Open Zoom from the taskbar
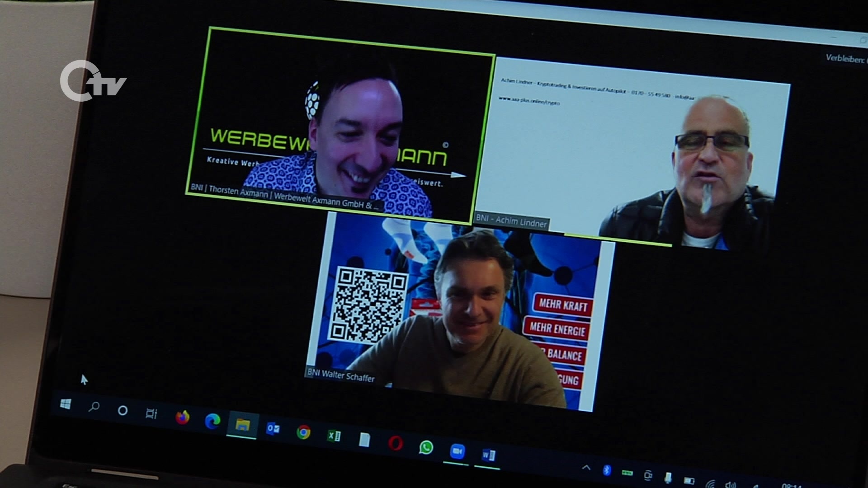868x488 pixels. pos(457,451)
